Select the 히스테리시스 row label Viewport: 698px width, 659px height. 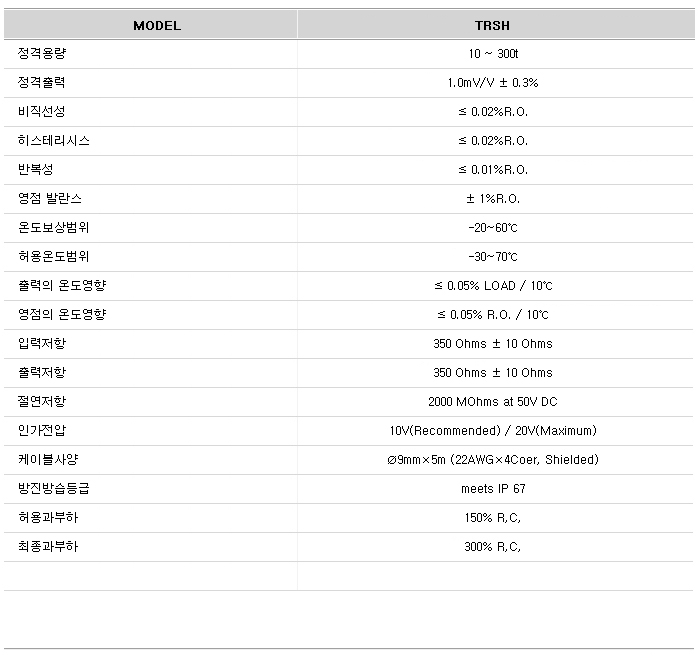point(54,141)
